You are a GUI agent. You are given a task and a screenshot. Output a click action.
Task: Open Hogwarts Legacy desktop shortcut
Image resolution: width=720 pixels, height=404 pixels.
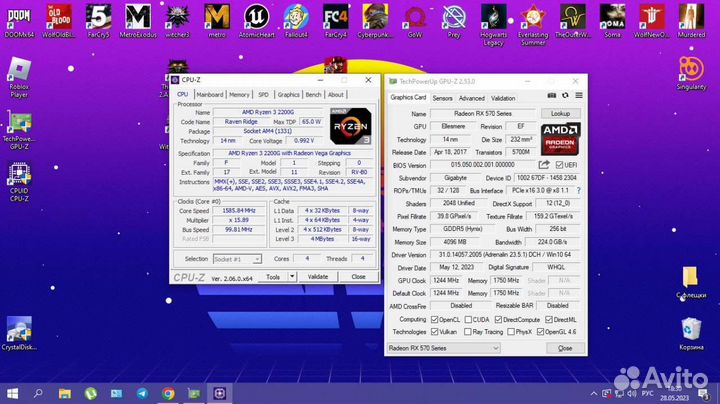(494, 25)
